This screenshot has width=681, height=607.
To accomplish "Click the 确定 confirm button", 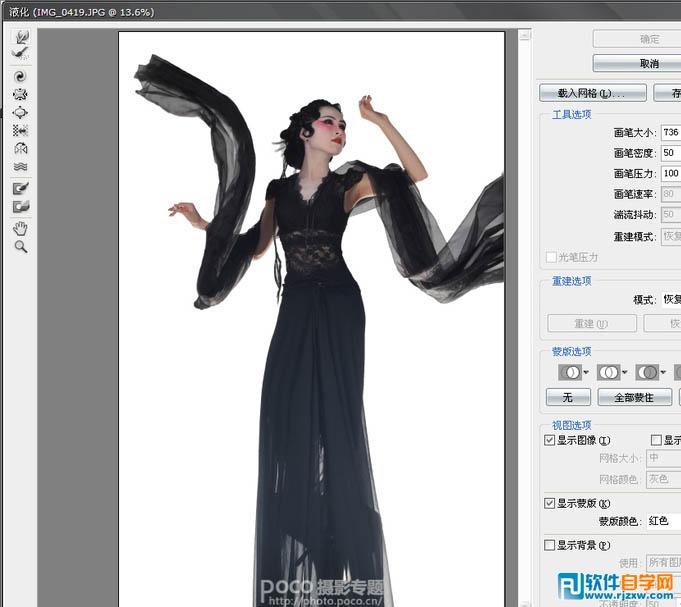I will coord(637,39).
